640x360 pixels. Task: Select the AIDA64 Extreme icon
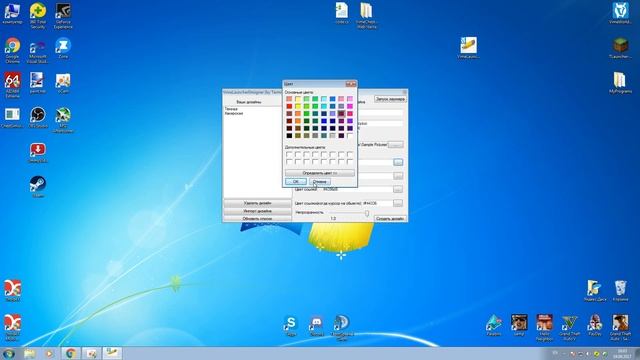[12, 85]
